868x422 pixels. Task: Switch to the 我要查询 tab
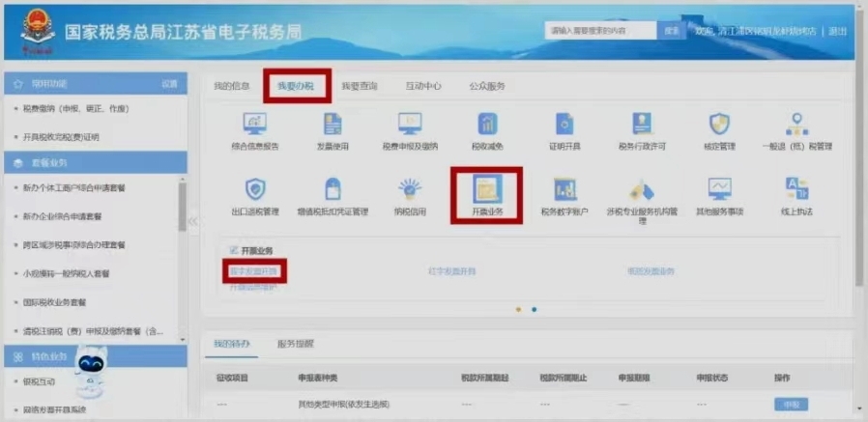(360, 86)
